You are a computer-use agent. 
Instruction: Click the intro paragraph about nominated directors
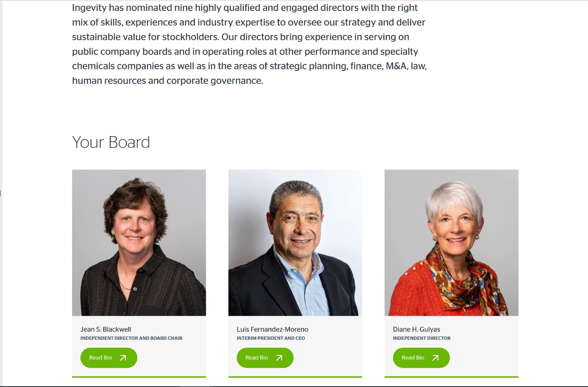pyautogui.click(x=249, y=44)
